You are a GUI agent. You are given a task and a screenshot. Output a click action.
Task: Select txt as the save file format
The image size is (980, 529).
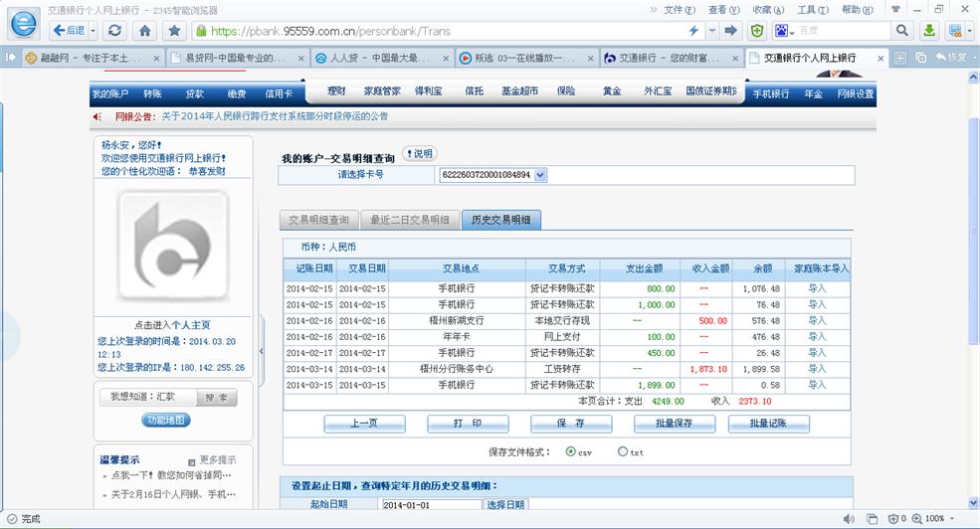[623, 451]
